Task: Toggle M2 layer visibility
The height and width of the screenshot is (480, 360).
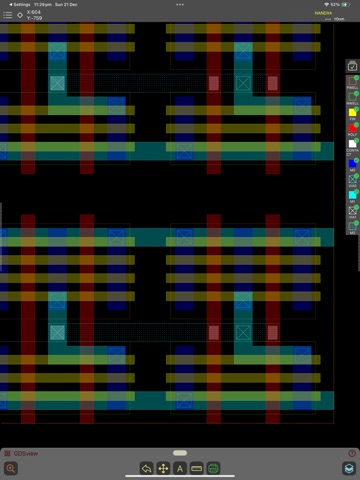Action: (x=352, y=227)
